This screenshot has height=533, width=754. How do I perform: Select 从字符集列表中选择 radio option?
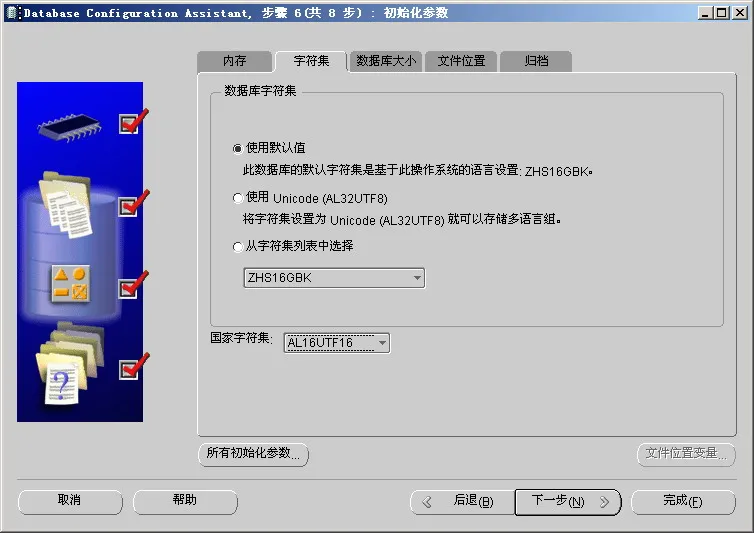(237, 247)
